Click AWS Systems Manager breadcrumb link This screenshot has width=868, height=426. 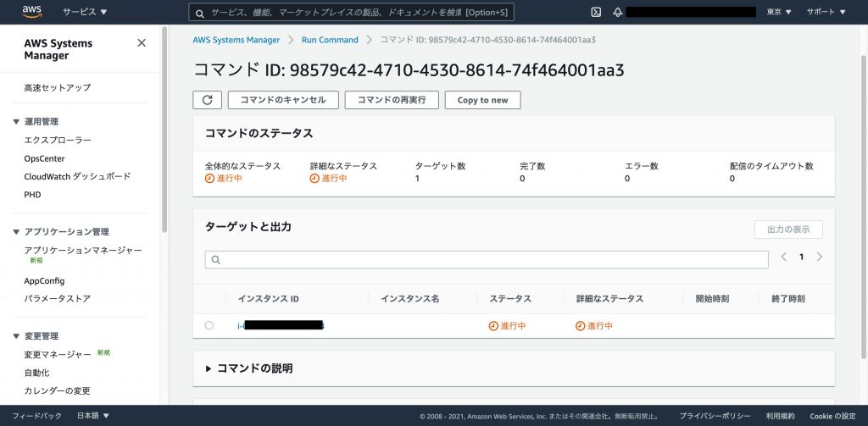click(236, 40)
